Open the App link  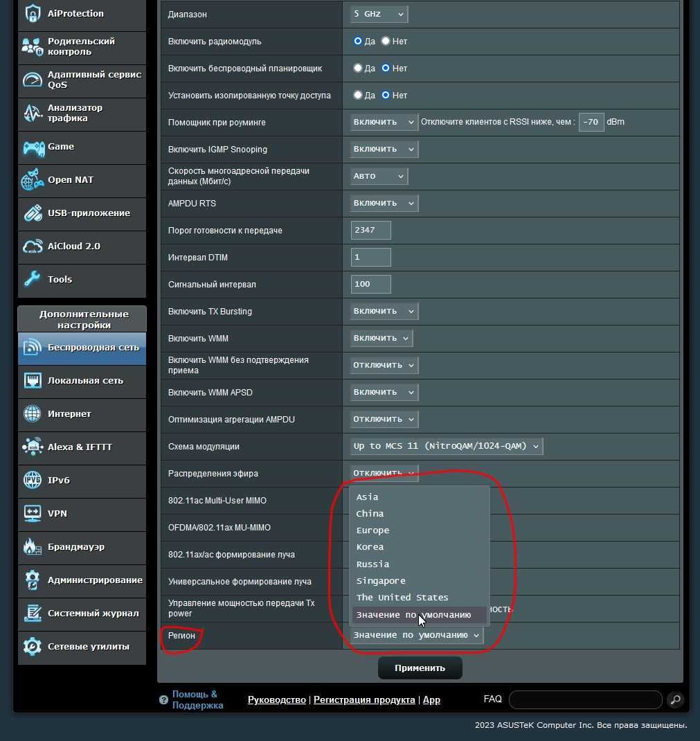pyautogui.click(x=431, y=700)
